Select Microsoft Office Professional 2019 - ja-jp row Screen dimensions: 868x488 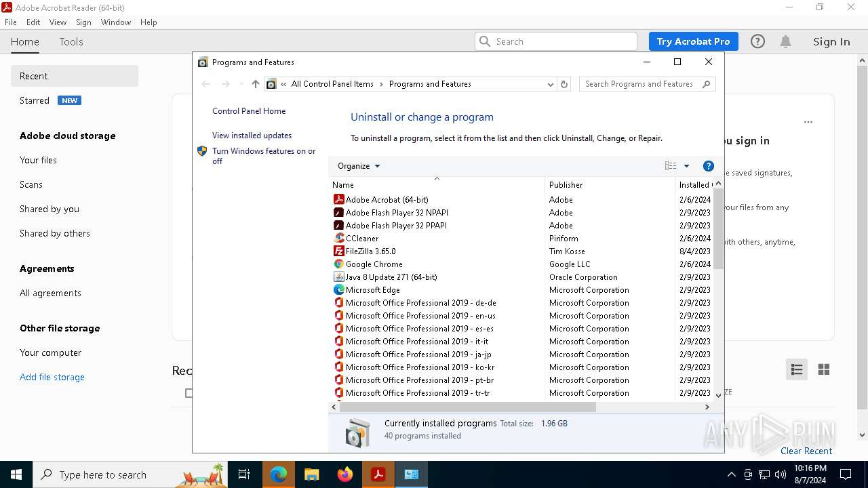click(x=521, y=354)
